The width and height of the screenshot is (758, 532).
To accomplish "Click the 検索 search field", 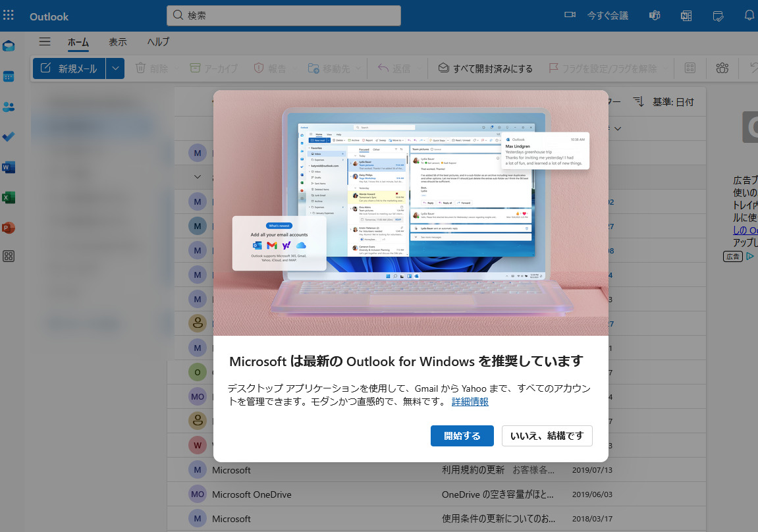I will (x=284, y=15).
